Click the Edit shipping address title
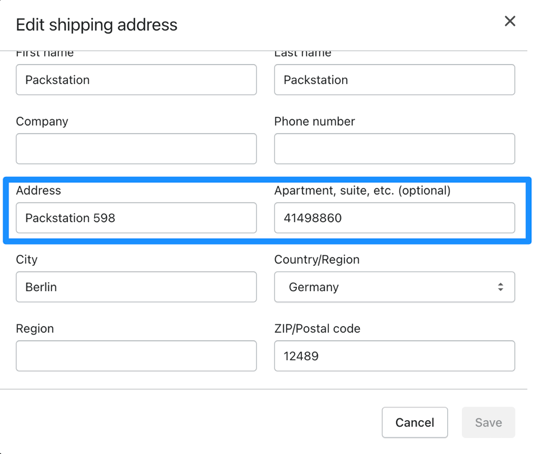The image size is (550, 454). [96, 25]
